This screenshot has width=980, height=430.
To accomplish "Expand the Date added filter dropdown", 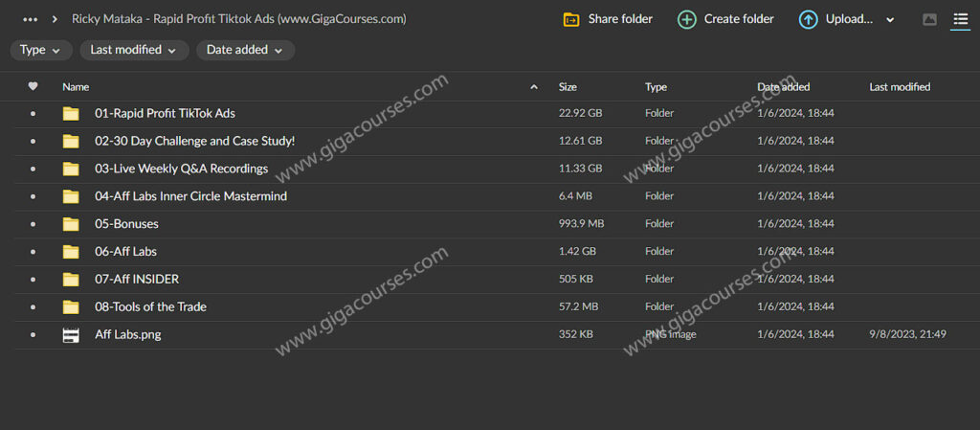I will (245, 50).
